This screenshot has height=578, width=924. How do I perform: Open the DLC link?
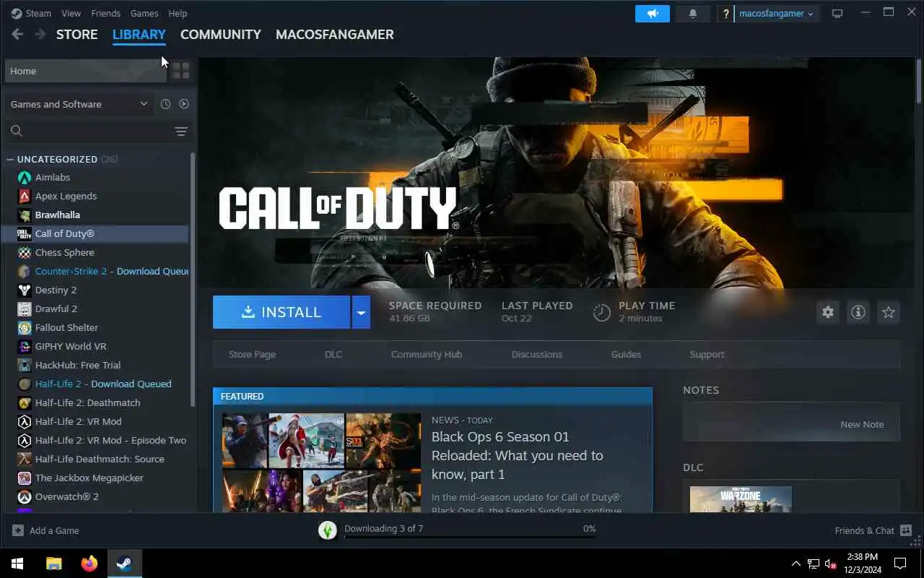pos(334,354)
